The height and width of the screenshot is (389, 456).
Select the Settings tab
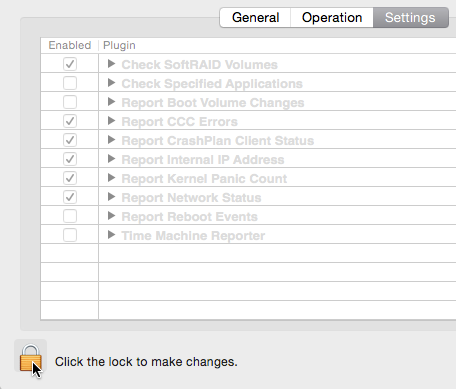(410, 18)
